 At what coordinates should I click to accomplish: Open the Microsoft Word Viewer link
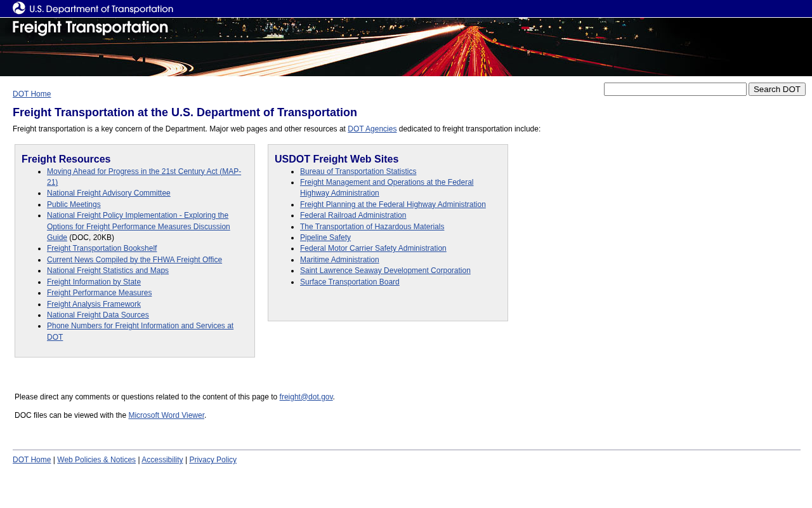coord(166,415)
